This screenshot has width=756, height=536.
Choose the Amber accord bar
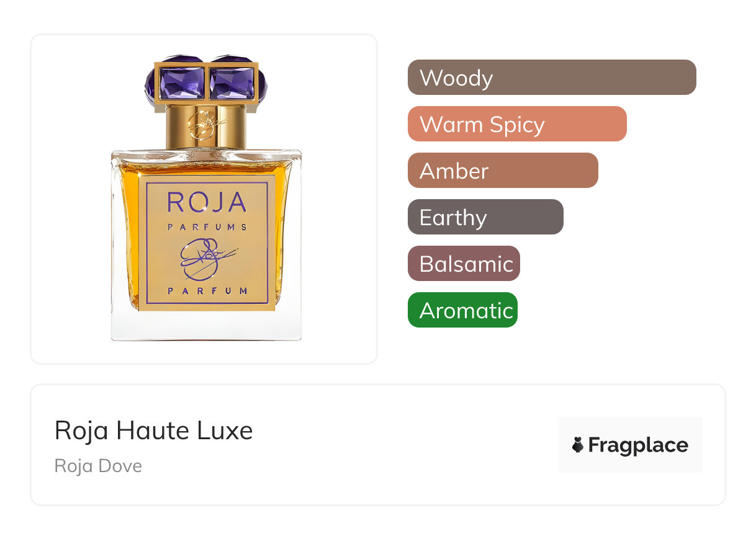pyautogui.click(x=503, y=171)
